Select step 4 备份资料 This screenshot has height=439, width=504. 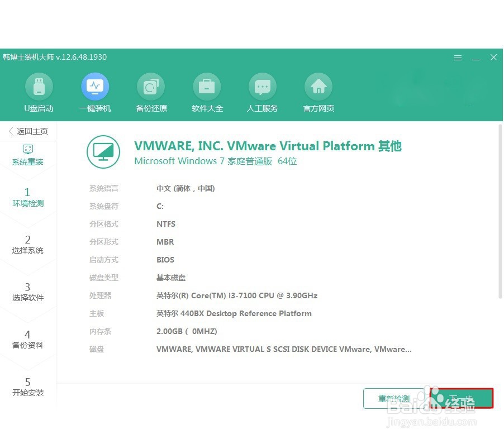click(x=27, y=340)
